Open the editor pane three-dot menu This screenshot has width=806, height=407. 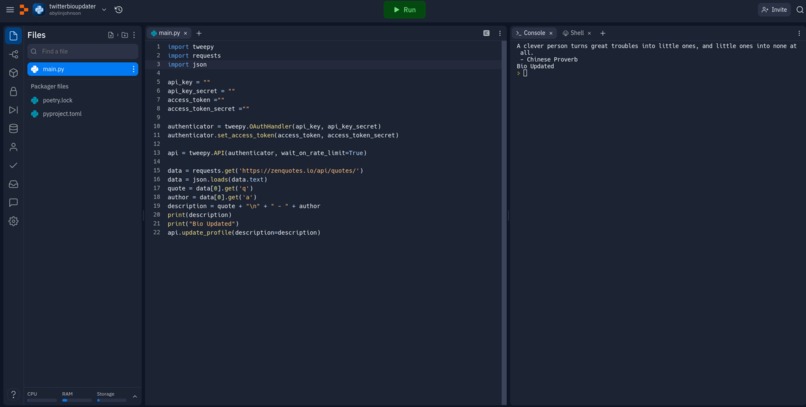(500, 33)
